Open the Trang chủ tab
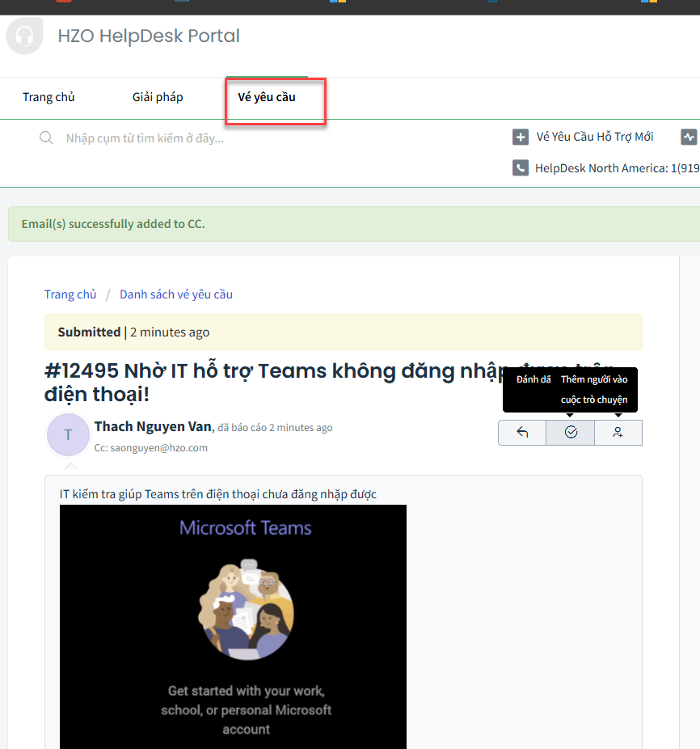700x749 pixels. (x=48, y=97)
